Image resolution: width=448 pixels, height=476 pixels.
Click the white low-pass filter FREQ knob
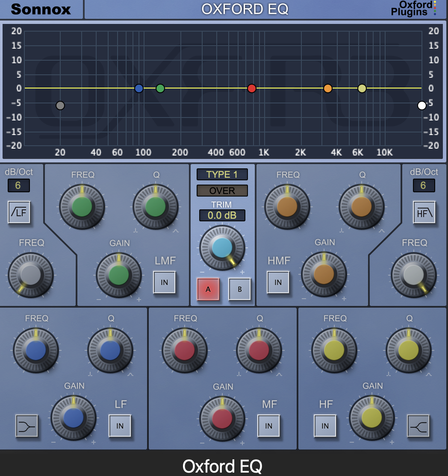tap(414, 275)
